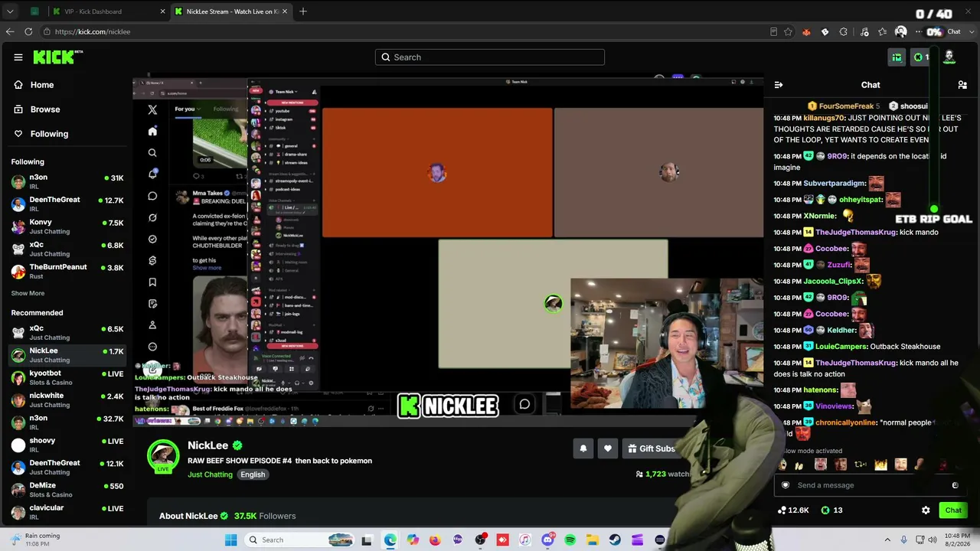
Task: Click LouieCampers username in chat
Action: [841, 347]
